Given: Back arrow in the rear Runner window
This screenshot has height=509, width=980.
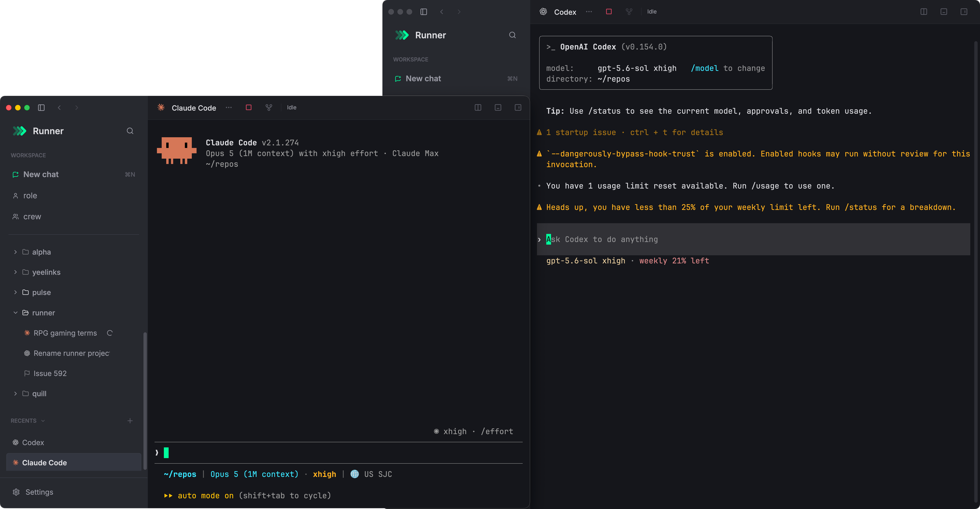Looking at the screenshot, I should coord(442,12).
